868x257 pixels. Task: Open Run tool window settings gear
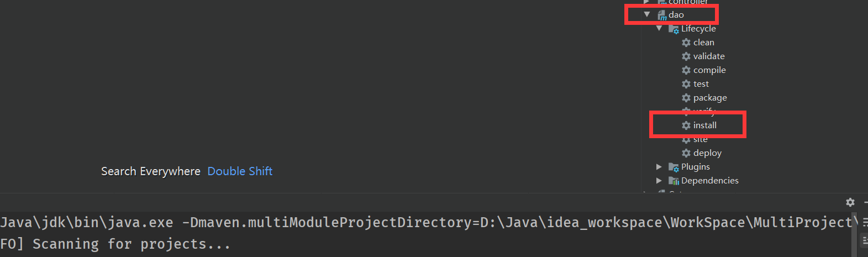[x=850, y=202]
